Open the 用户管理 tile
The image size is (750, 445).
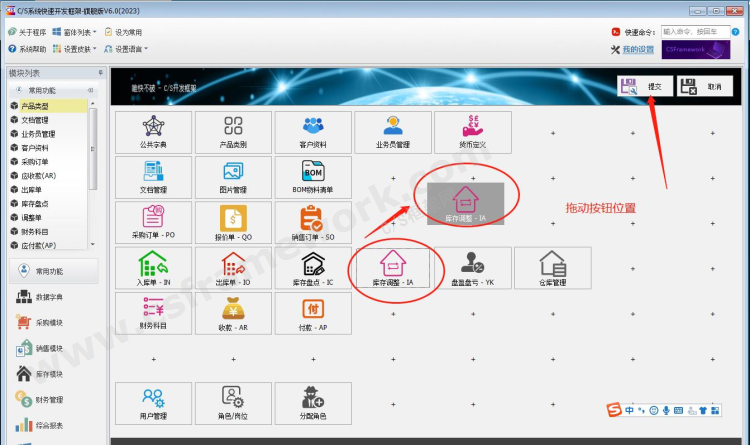coord(153,403)
